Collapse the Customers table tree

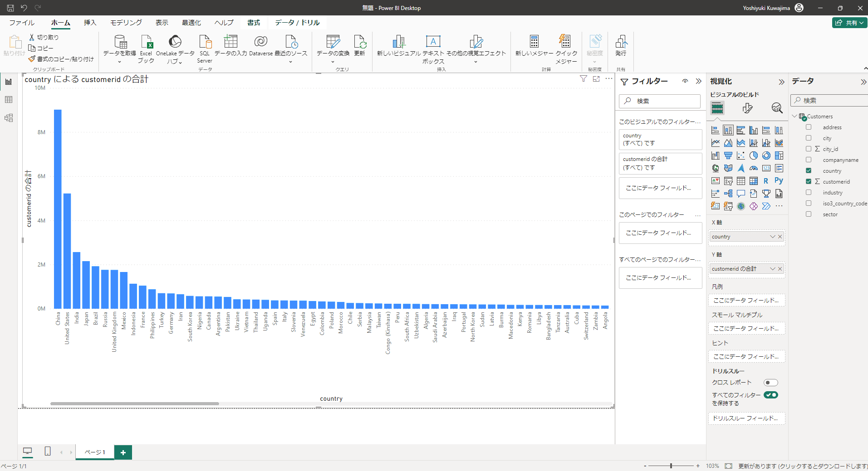[794, 117]
